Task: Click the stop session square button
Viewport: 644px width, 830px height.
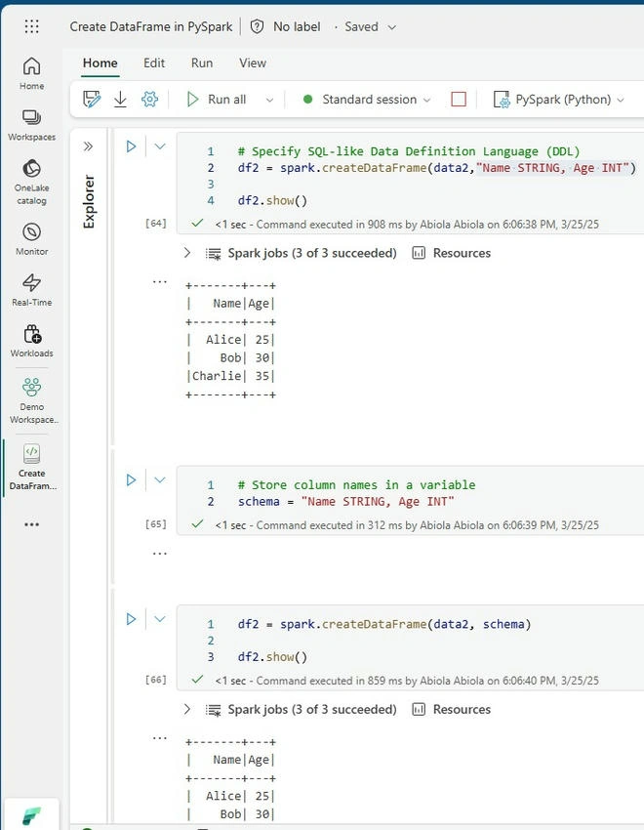Action: pyautogui.click(x=459, y=99)
